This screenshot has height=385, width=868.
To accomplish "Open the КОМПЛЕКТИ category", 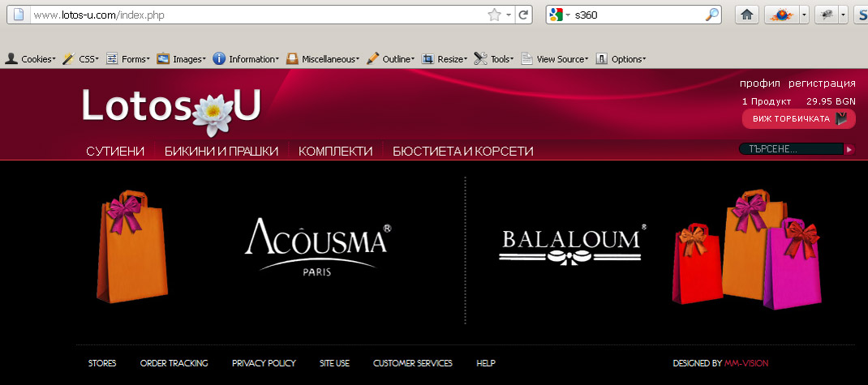I will pyautogui.click(x=336, y=151).
